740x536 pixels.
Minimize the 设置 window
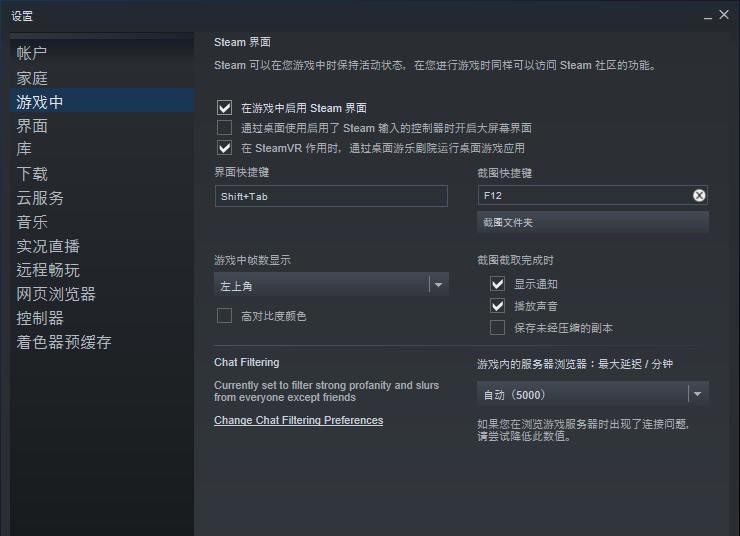[x=708, y=17]
